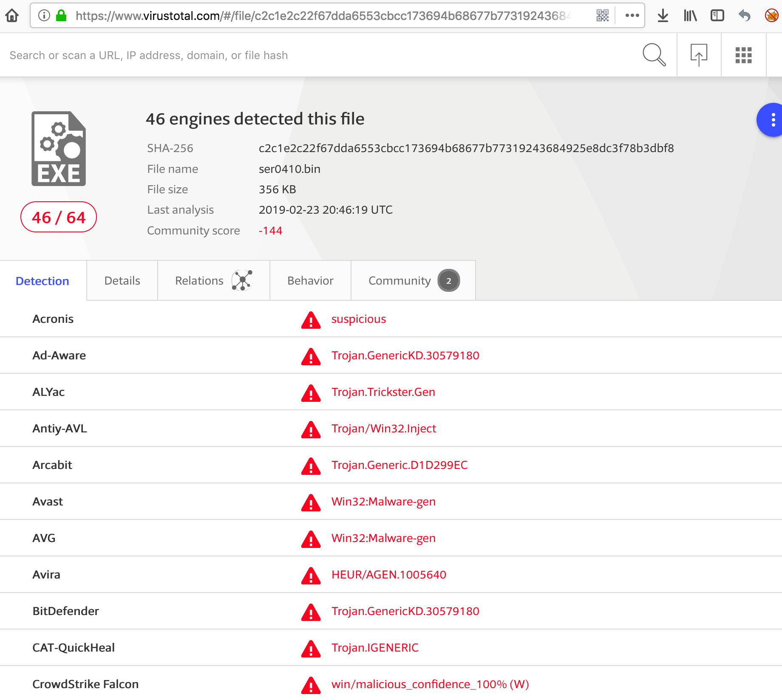Click the Trojan.Trickster.Gen result
This screenshot has height=700, width=782.
coord(383,392)
